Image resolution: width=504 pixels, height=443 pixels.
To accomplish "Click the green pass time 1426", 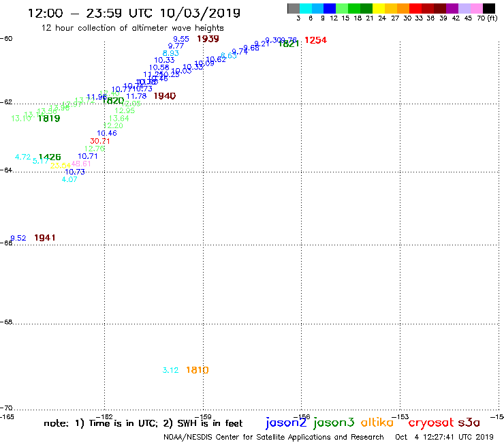I will 50,157.
